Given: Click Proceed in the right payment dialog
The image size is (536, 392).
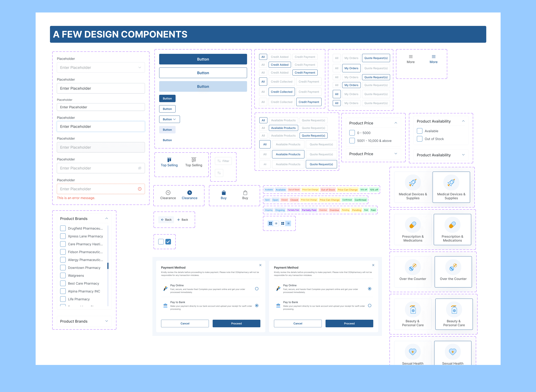Looking at the screenshot, I should [349, 324].
